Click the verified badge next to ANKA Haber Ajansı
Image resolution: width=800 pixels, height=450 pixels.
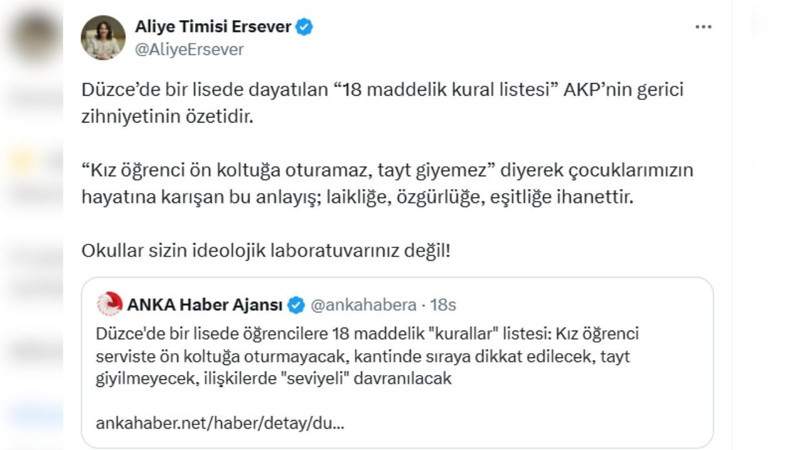[297, 304]
